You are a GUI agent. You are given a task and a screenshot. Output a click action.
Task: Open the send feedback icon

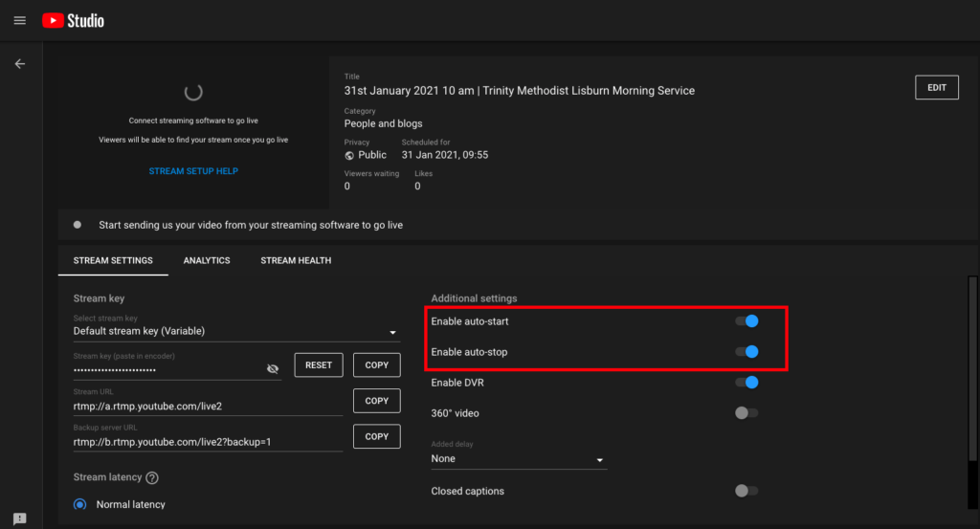click(20, 518)
